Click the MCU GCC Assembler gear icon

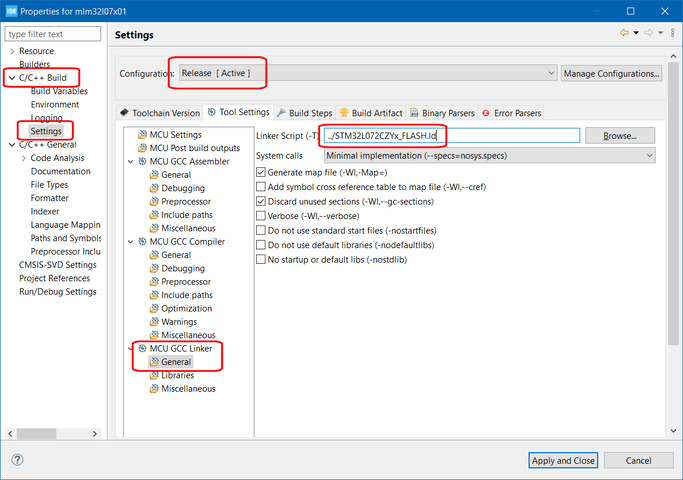coord(142,161)
